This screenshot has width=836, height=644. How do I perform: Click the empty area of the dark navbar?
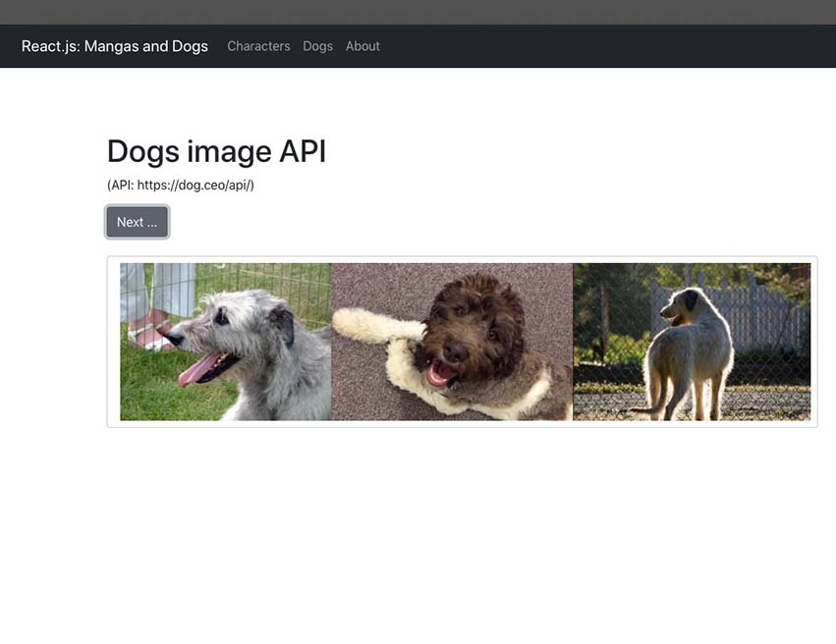click(589, 46)
